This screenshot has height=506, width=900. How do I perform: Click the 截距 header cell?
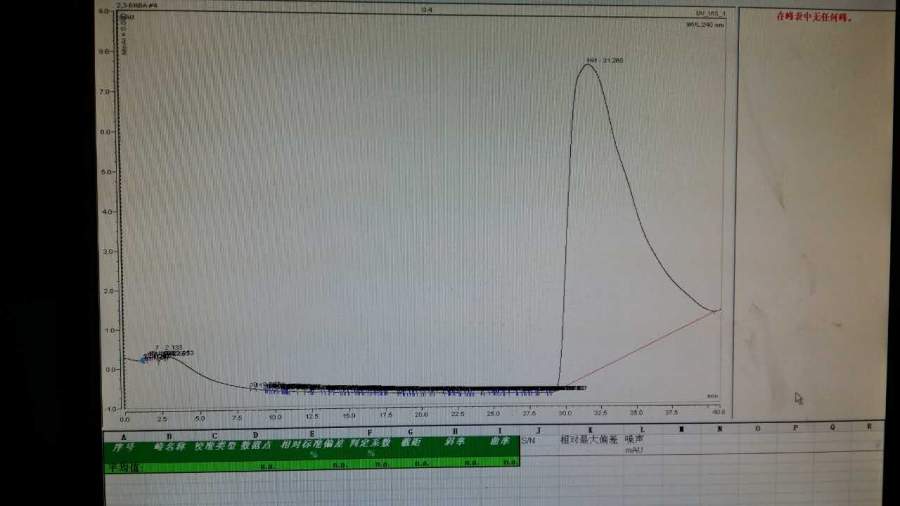[411, 442]
